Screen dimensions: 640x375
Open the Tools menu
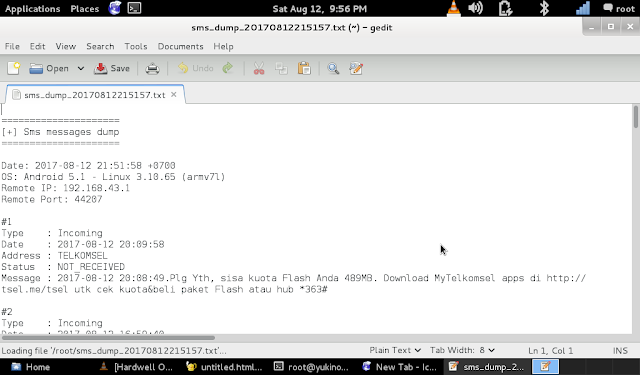pyautogui.click(x=136, y=47)
